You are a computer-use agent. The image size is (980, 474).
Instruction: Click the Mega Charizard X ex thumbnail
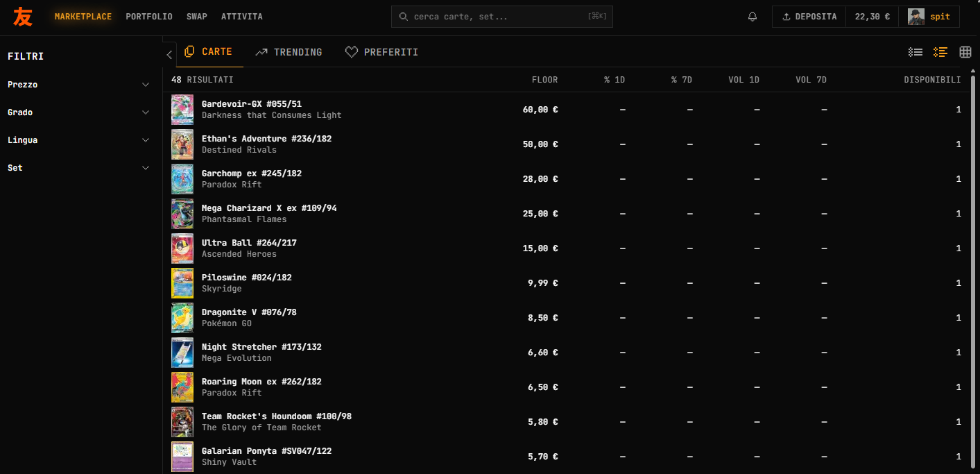(x=182, y=214)
